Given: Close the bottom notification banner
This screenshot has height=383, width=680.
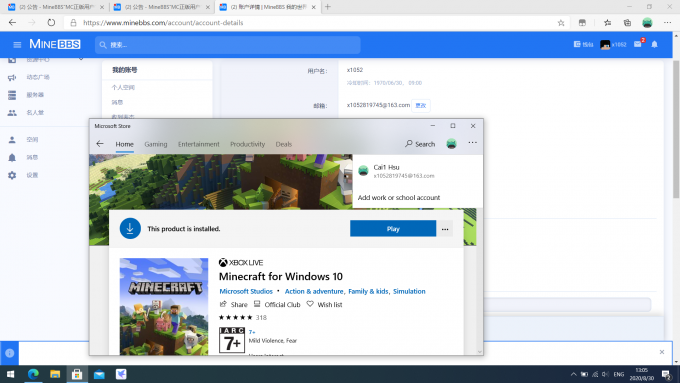Looking at the screenshot, I should [x=662, y=352].
